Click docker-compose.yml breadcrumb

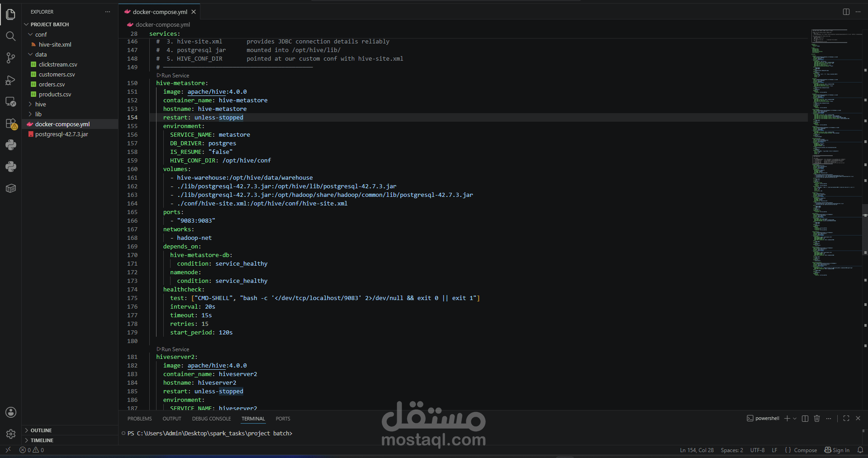tap(159, 24)
